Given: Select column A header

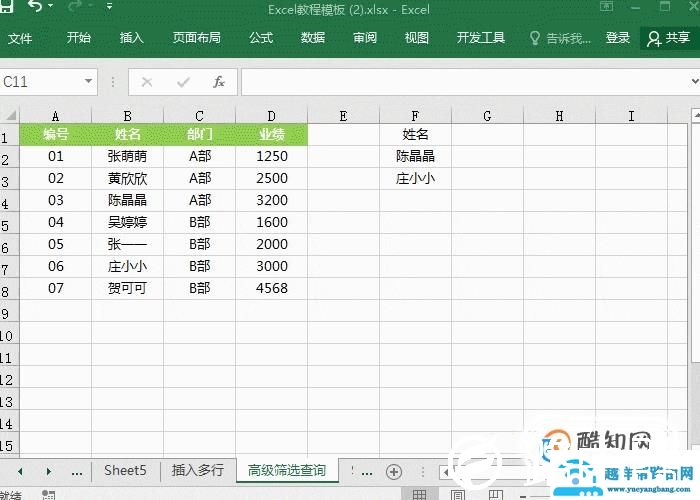Looking at the screenshot, I should tap(55, 116).
